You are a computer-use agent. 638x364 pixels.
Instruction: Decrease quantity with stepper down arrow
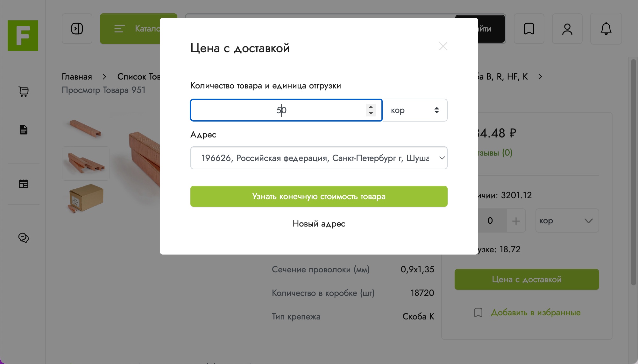point(371,113)
